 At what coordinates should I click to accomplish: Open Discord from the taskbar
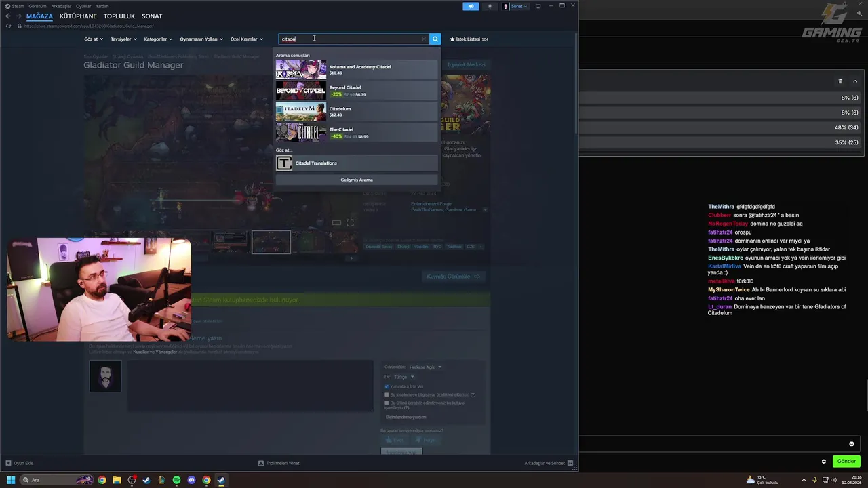click(191, 480)
